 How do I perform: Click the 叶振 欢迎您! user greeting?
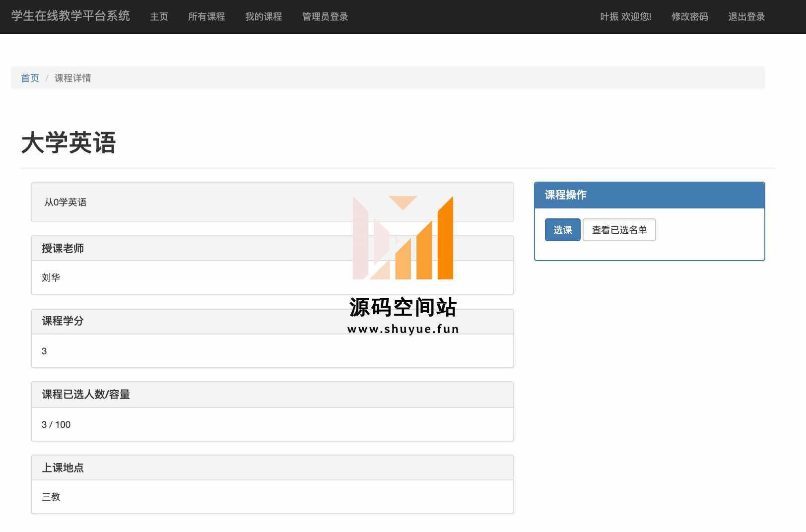tap(625, 17)
